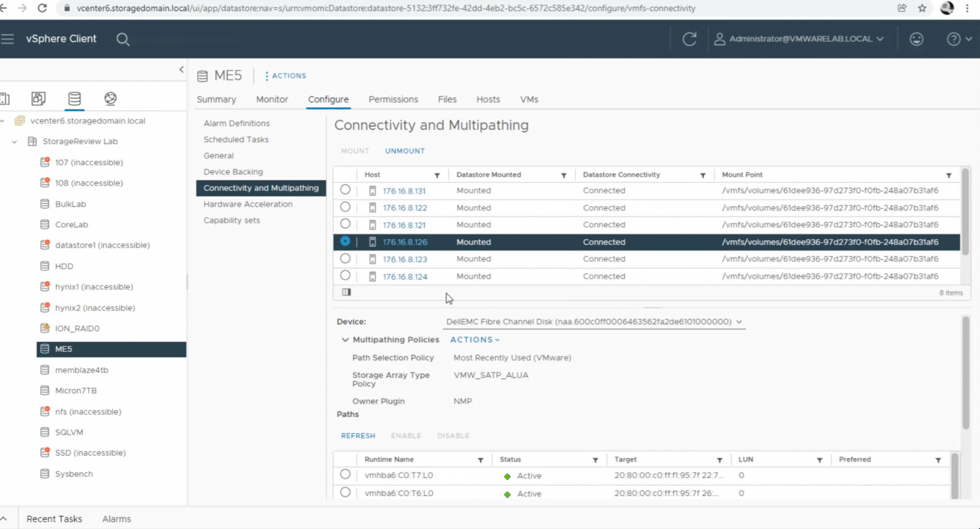Open Alarm Definitions settings
980x529 pixels.
click(236, 124)
